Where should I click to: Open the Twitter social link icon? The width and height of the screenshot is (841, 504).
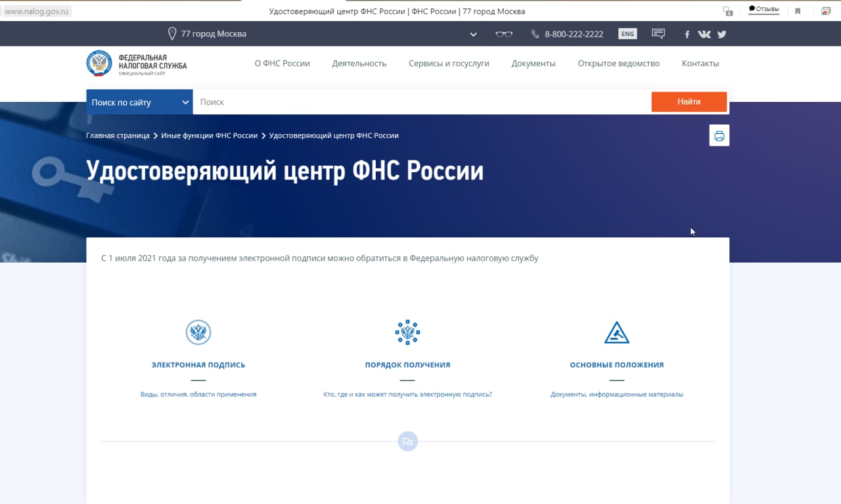pyautogui.click(x=721, y=34)
